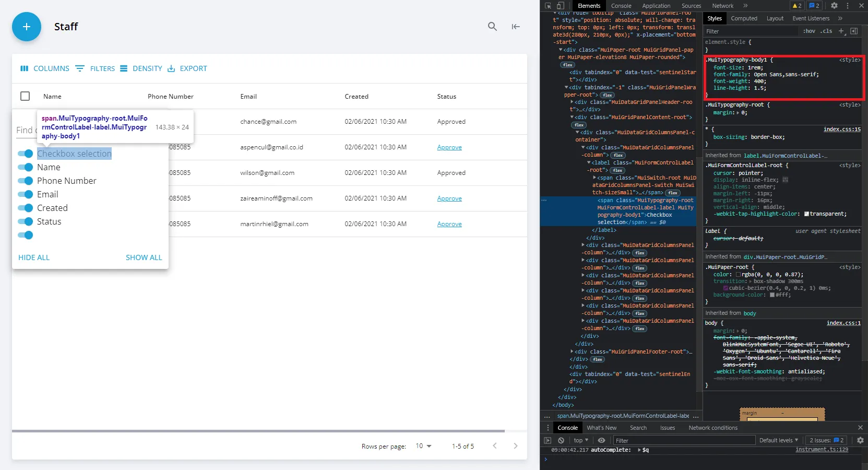
Task: Toggle the Created column switch
Action: tap(26, 208)
